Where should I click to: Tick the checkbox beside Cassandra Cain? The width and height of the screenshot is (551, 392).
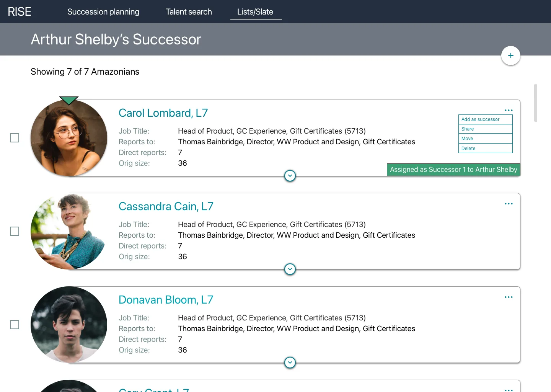(x=15, y=231)
